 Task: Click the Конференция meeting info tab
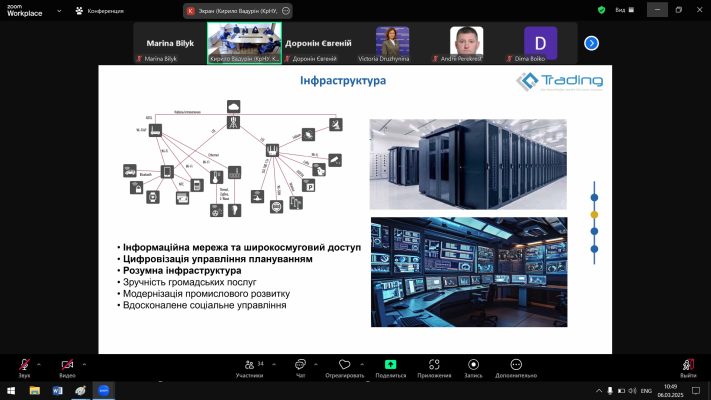[99, 11]
